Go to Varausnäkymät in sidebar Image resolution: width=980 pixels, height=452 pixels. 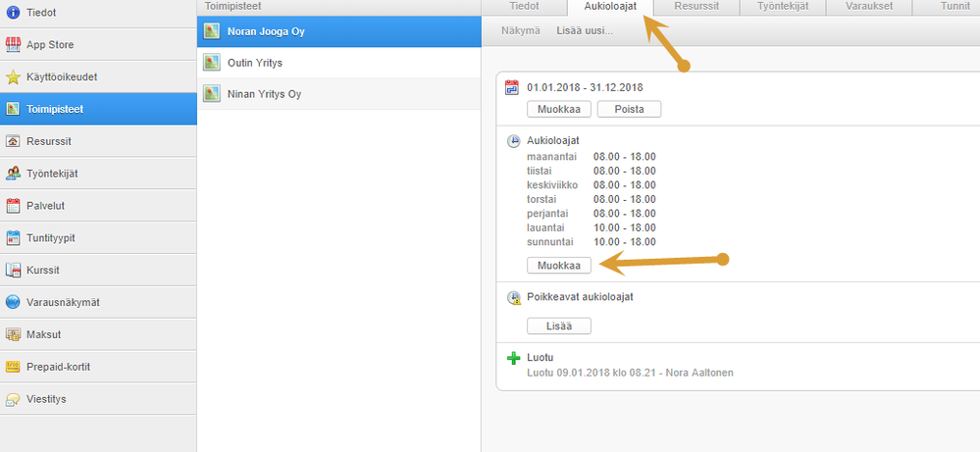pyautogui.click(x=98, y=302)
